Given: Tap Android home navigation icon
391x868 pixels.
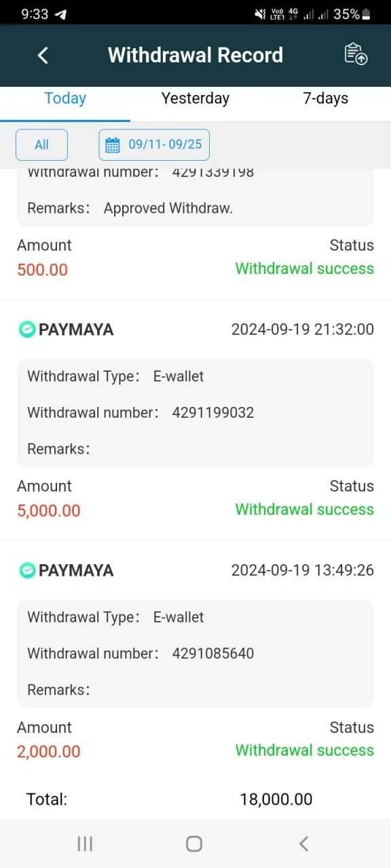Looking at the screenshot, I should point(194,844).
